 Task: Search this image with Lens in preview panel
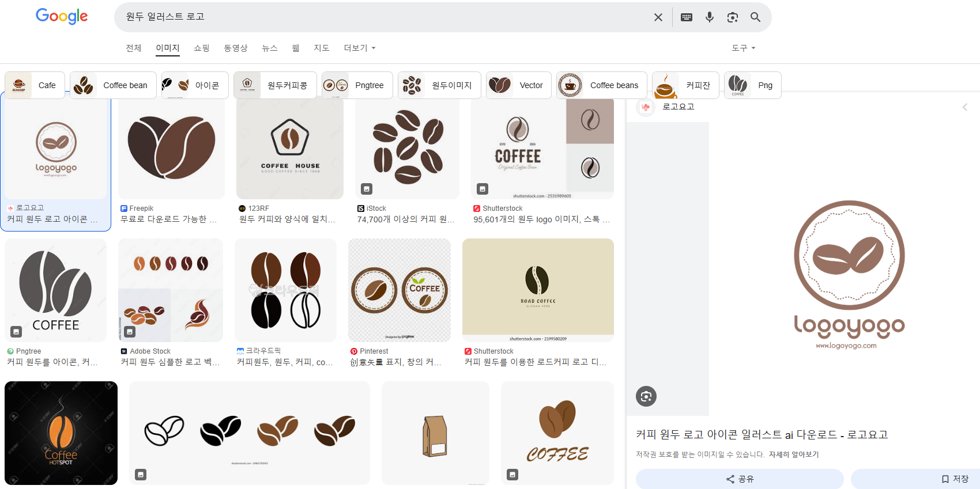(646, 396)
